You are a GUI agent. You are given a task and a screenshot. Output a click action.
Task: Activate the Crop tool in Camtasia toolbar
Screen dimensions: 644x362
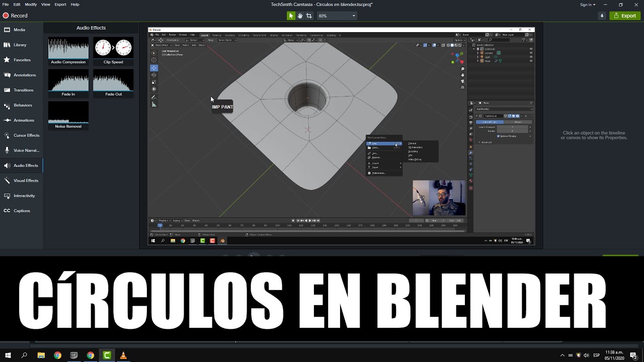click(x=309, y=16)
